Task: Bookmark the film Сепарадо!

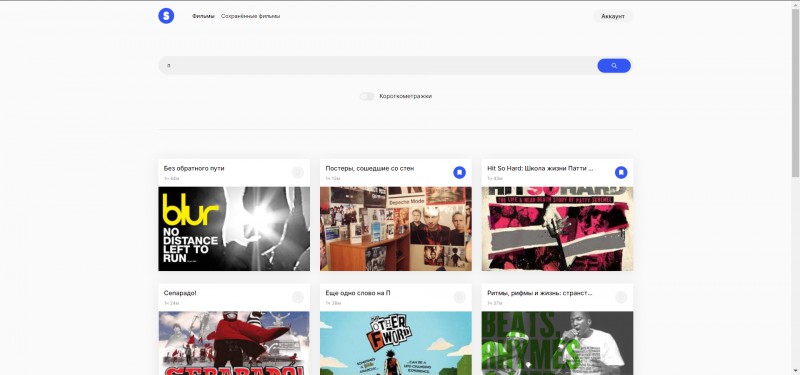Action: pyautogui.click(x=298, y=297)
